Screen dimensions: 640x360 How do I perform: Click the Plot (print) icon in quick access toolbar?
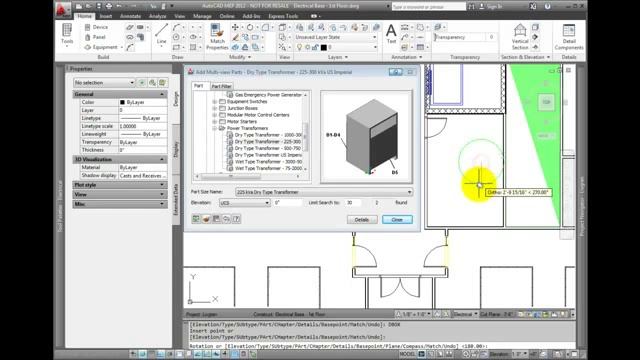(x=109, y=6)
